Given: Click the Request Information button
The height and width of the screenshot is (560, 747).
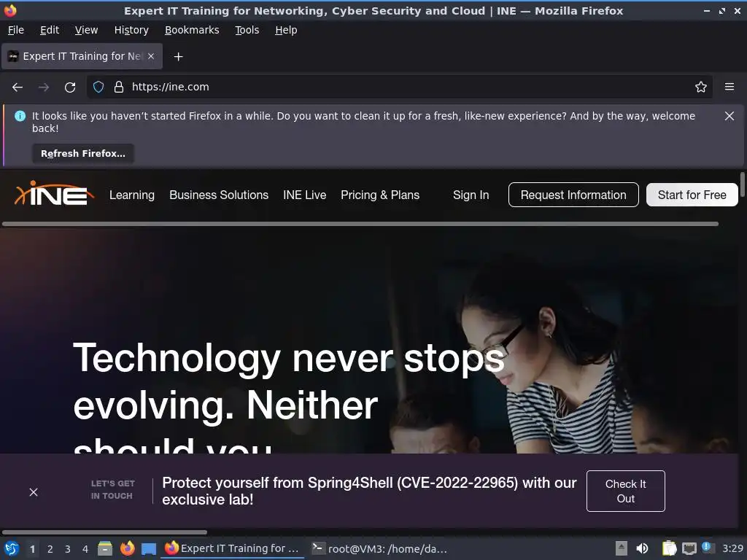Looking at the screenshot, I should click(573, 195).
